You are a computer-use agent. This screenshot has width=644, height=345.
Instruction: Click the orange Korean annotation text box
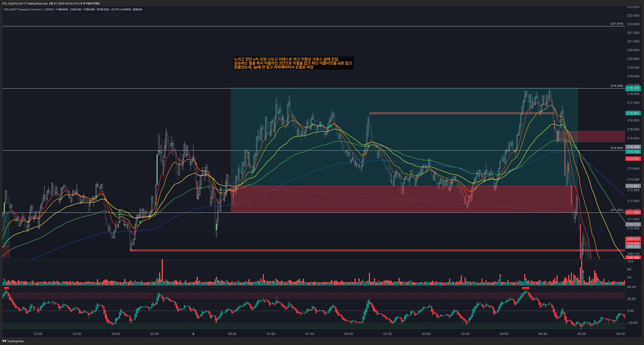coord(293,63)
